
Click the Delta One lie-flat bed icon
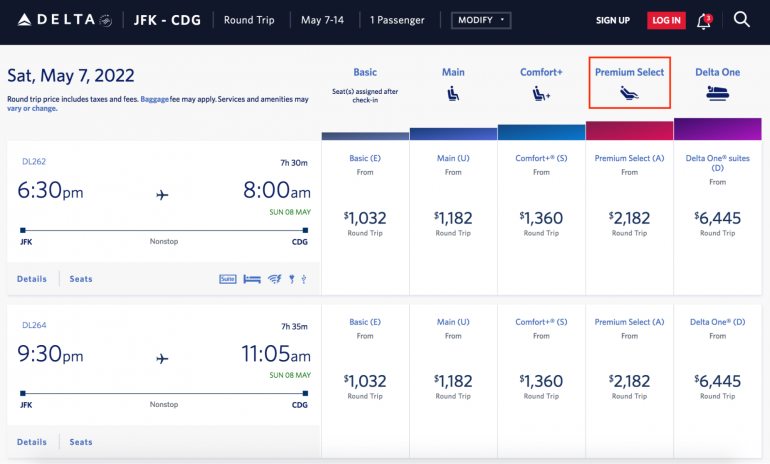point(717,95)
